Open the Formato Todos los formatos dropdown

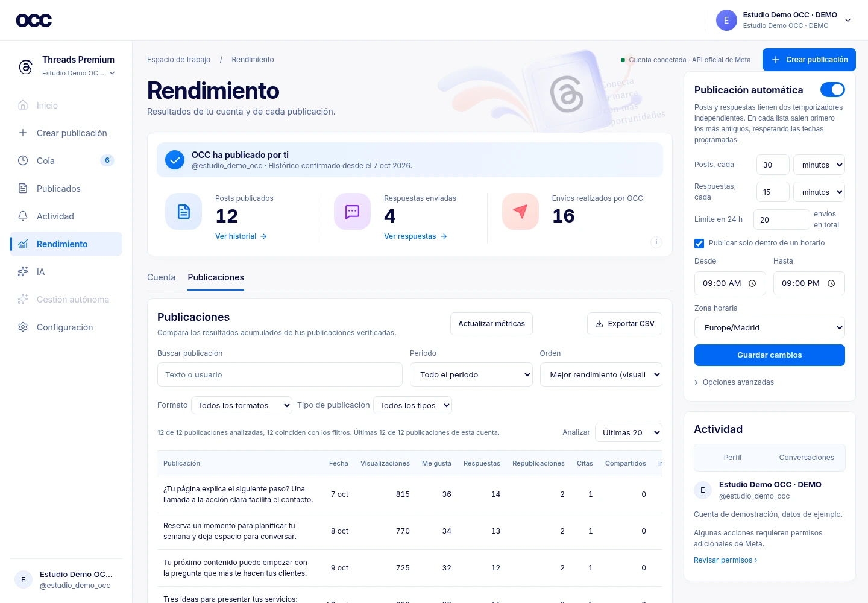(242, 405)
